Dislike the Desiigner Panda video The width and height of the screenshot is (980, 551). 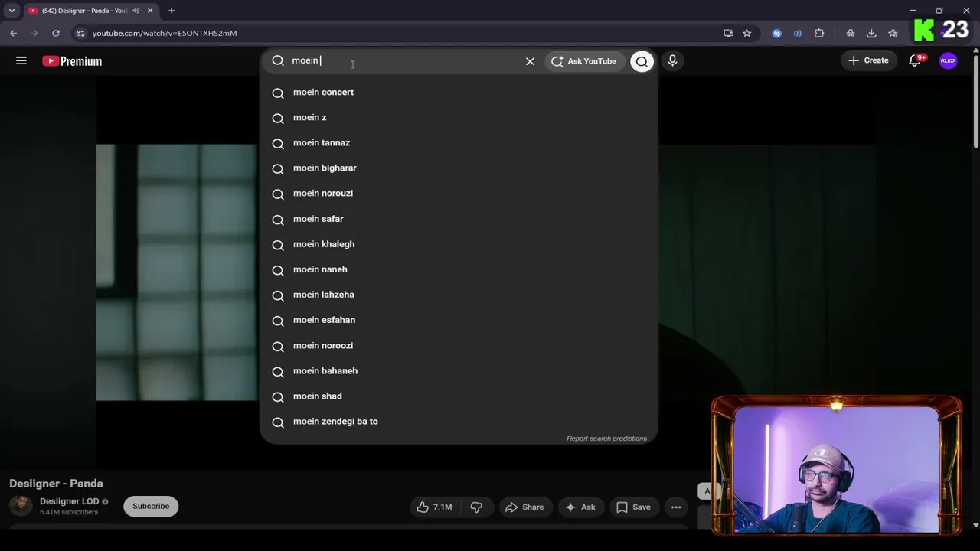pyautogui.click(x=476, y=507)
